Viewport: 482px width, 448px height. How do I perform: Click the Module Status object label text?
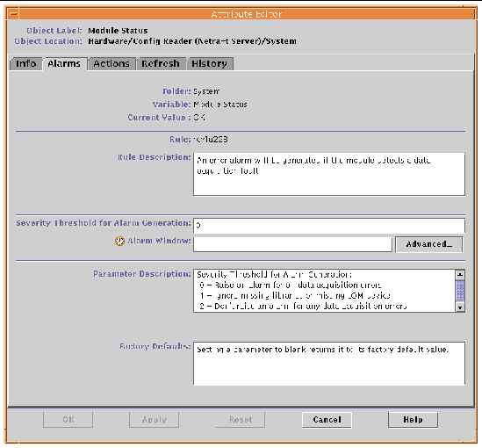click(118, 31)
